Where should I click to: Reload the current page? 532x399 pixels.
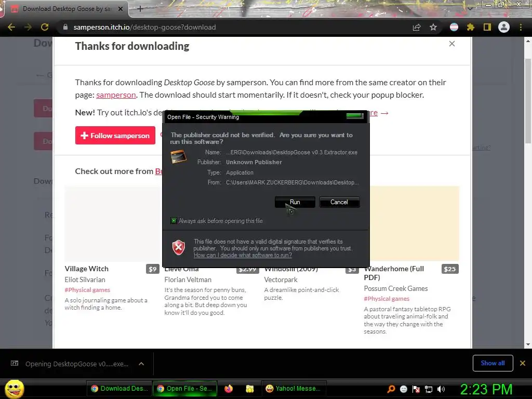[45, 27]
